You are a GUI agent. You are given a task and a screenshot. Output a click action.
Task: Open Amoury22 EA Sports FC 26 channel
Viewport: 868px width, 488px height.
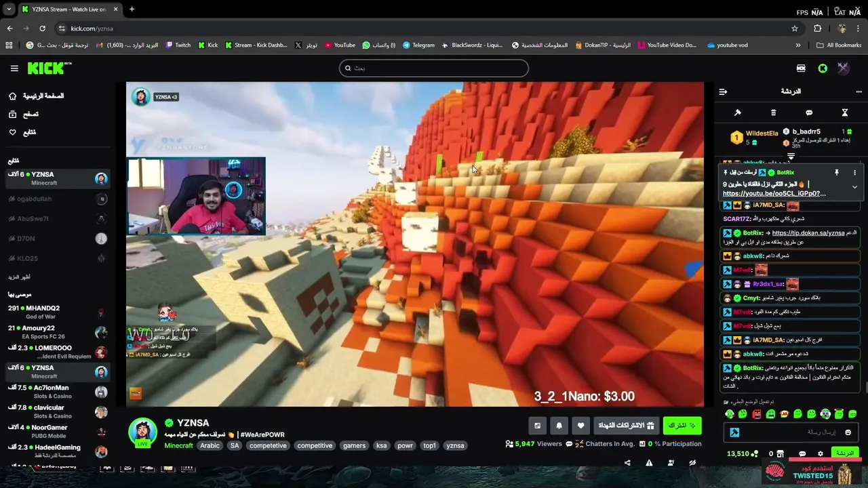coord(58,332)
